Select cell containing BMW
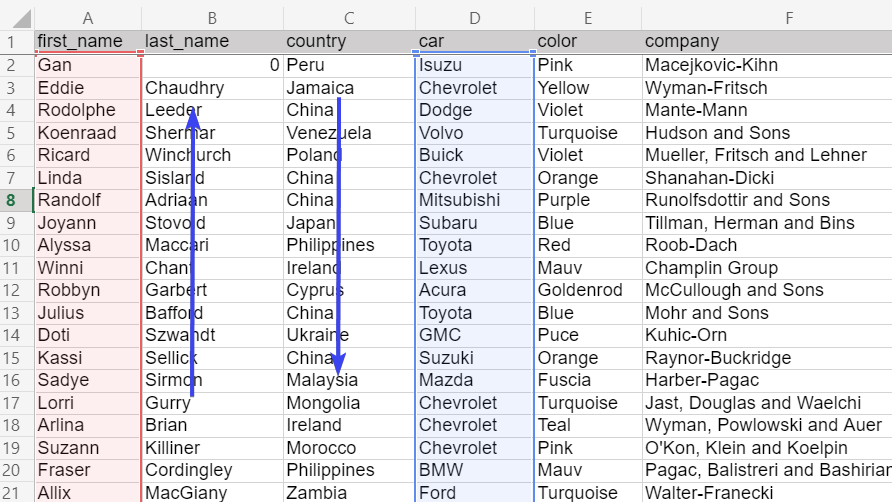The width and height of the screenshot is (892, 502). [x=475, y=470]
